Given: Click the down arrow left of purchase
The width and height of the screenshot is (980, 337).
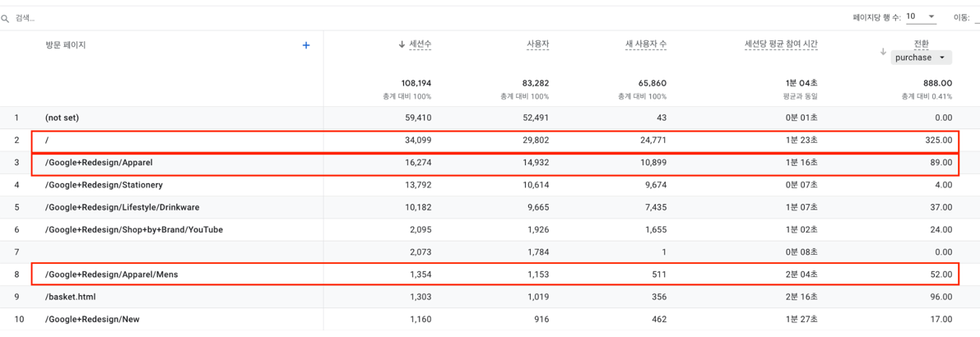Looking at the screenshot, I should pos(883,52).
